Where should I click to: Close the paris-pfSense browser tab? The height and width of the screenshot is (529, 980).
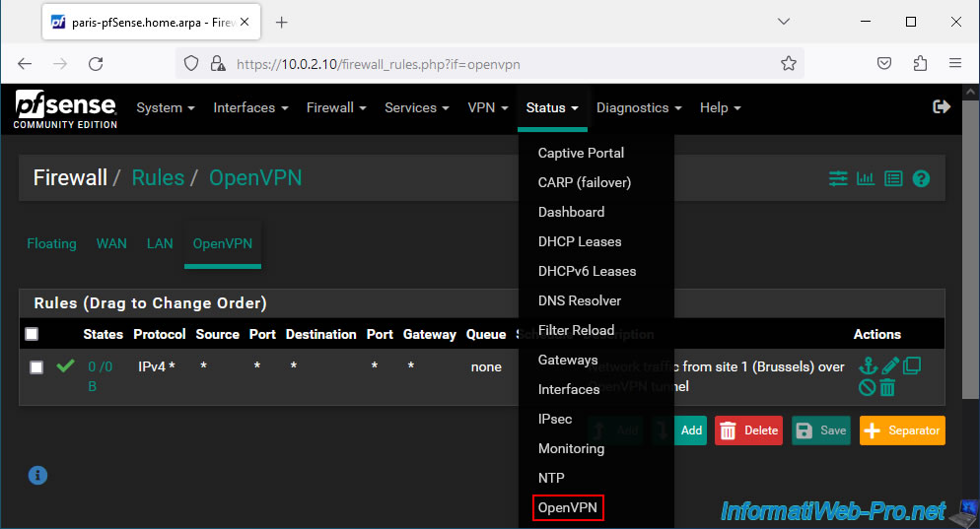coord(245,22)
